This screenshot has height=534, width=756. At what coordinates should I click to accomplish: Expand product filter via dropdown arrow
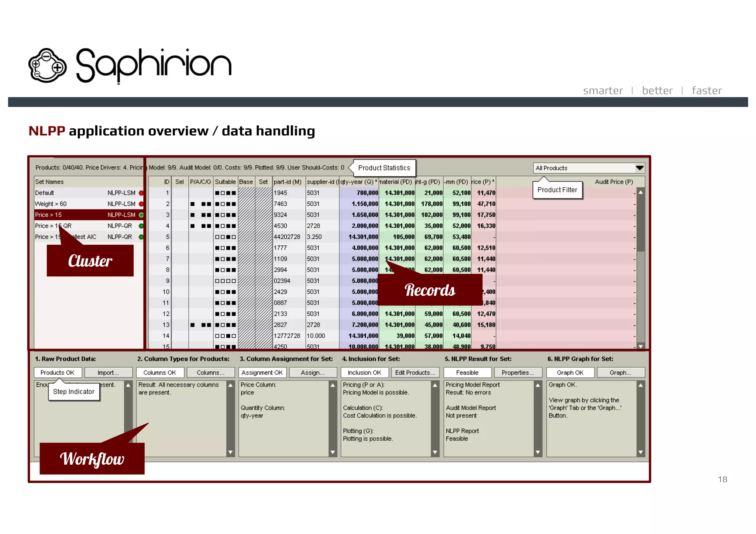pos(640,168)
